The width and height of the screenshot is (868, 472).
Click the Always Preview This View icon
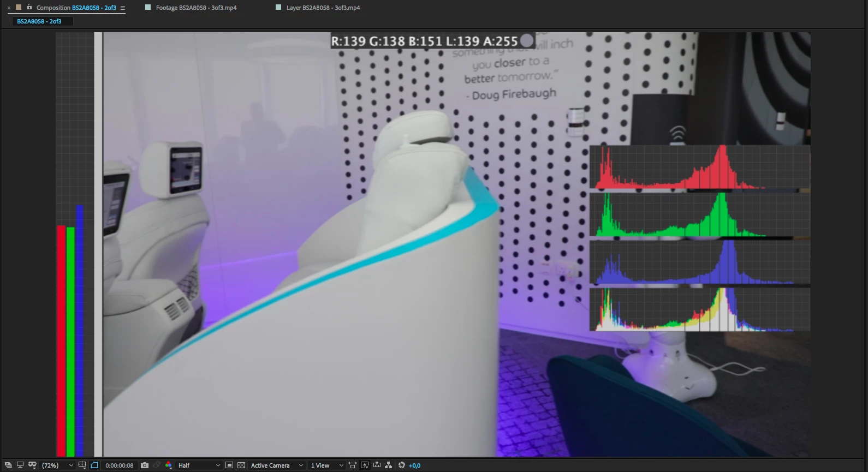(x=8, y=465)
